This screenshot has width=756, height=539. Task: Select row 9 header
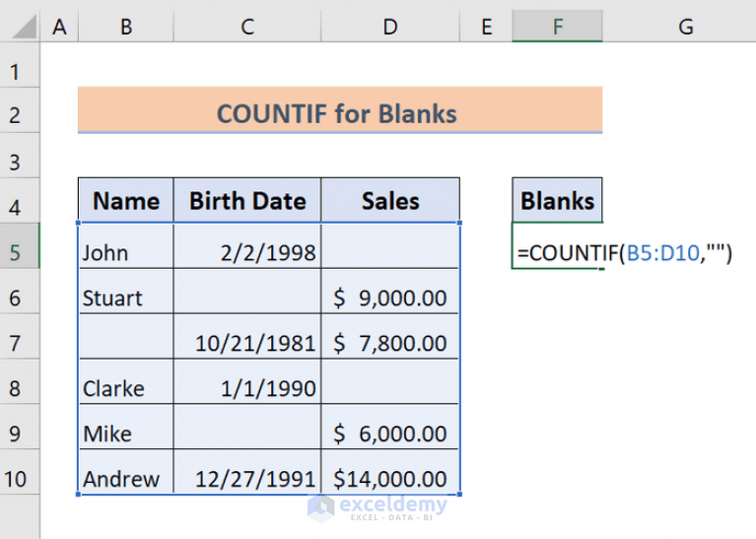click(20, 427)
